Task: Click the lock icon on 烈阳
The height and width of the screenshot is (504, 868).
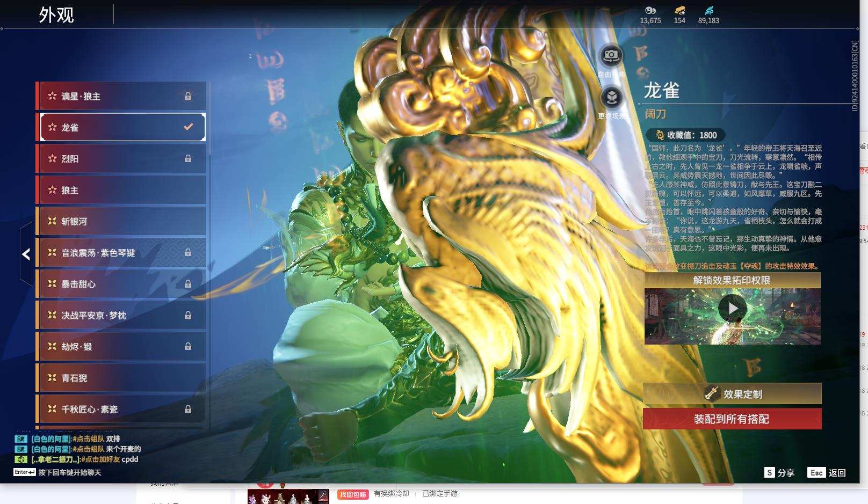Action: [188, 158]
